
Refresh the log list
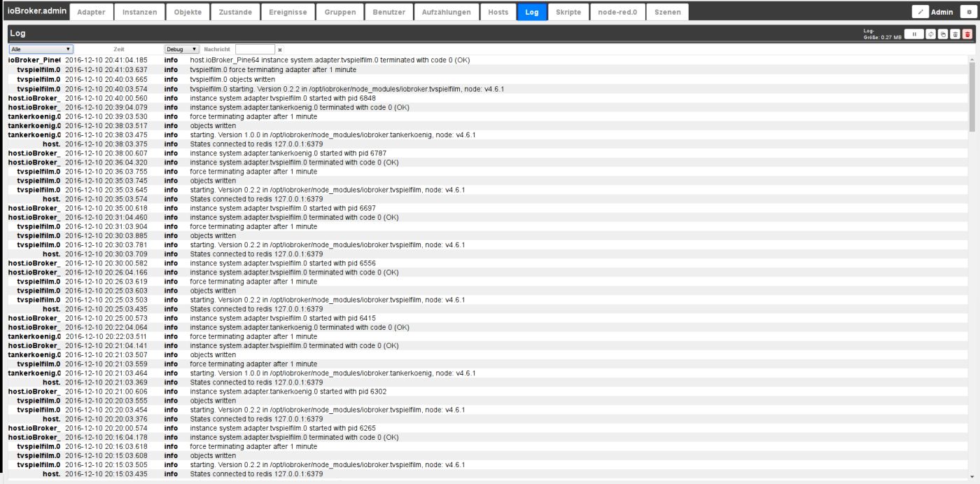[930, 34]
